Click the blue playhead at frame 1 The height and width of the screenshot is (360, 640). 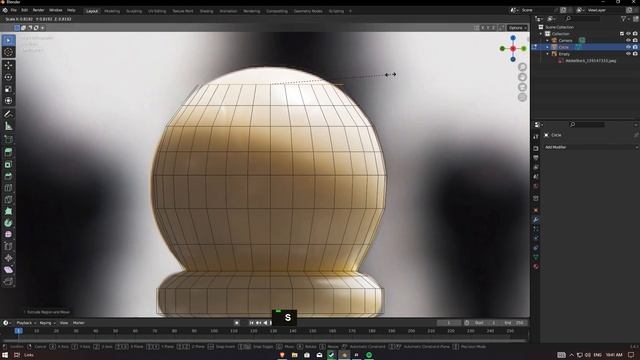click(x=18, y=331)
